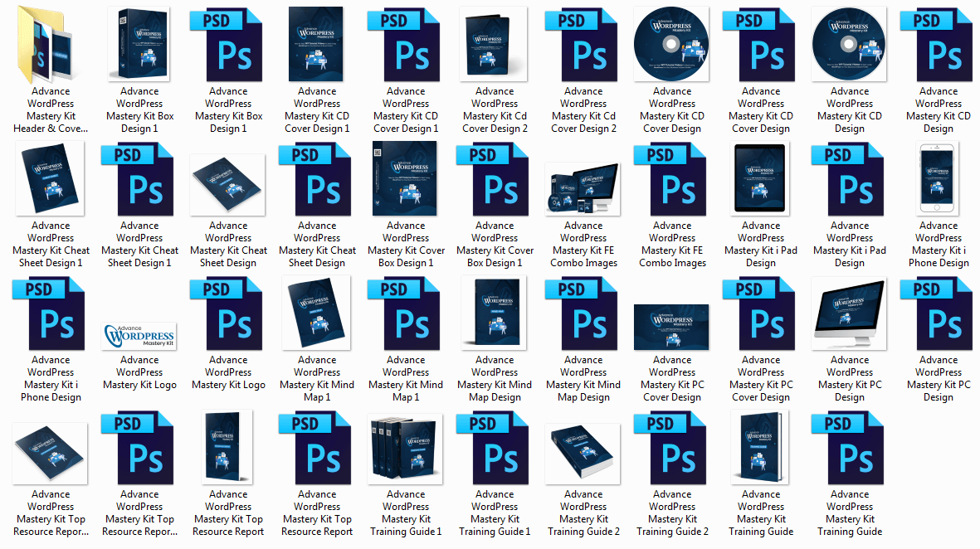980x549 pixels.
Task: Select the Top Resource Report PSD icon
Action: pyautogui.click(x=314, y=448)
